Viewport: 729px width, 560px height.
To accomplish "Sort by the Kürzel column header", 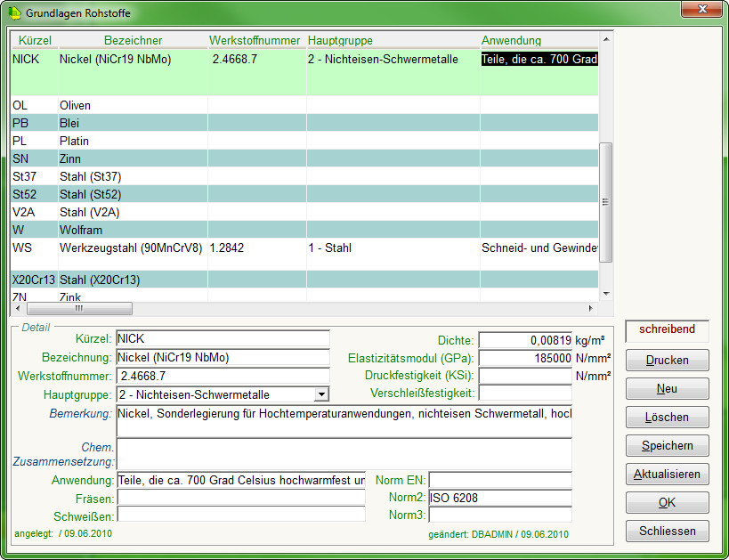I will [35, 40].
